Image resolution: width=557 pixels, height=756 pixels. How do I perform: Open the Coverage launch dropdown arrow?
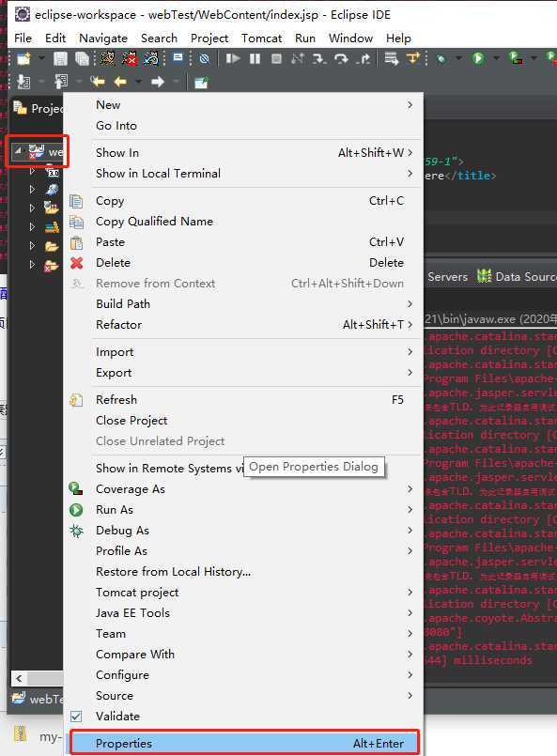(x=534, y=59)
